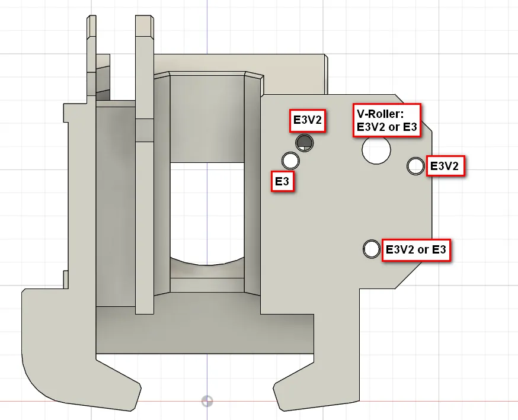This screenshot has height=420, width=518.
Task: Click the right-side 'E3V2' label
Action: [x=445, y=166]
